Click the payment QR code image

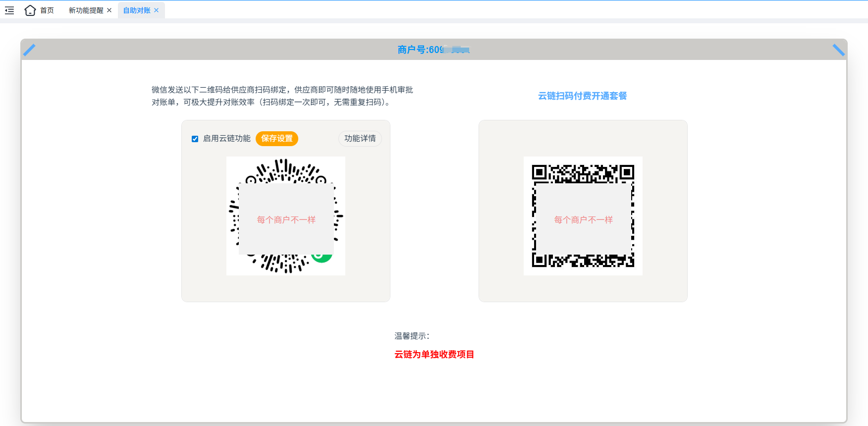click(x=583, y=216)
